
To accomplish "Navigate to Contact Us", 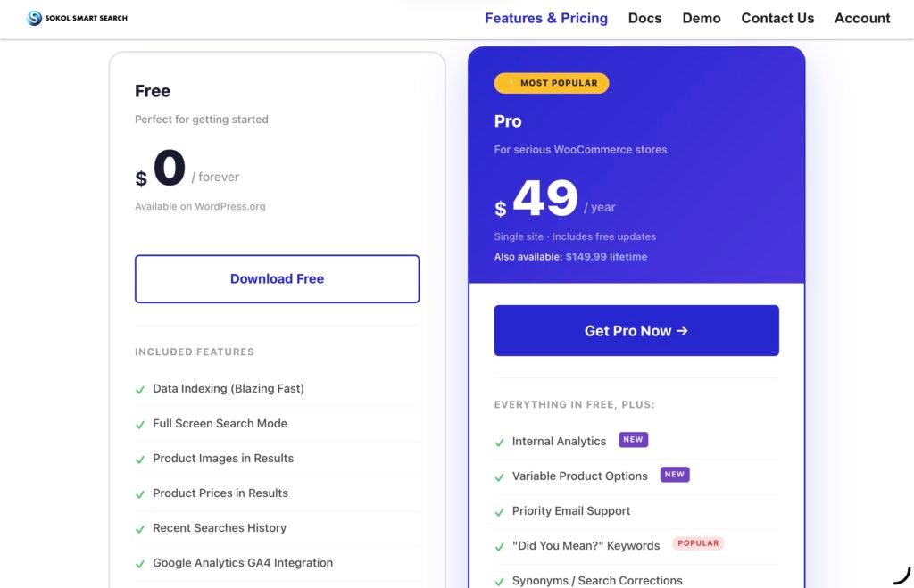I will pos(777,18).
